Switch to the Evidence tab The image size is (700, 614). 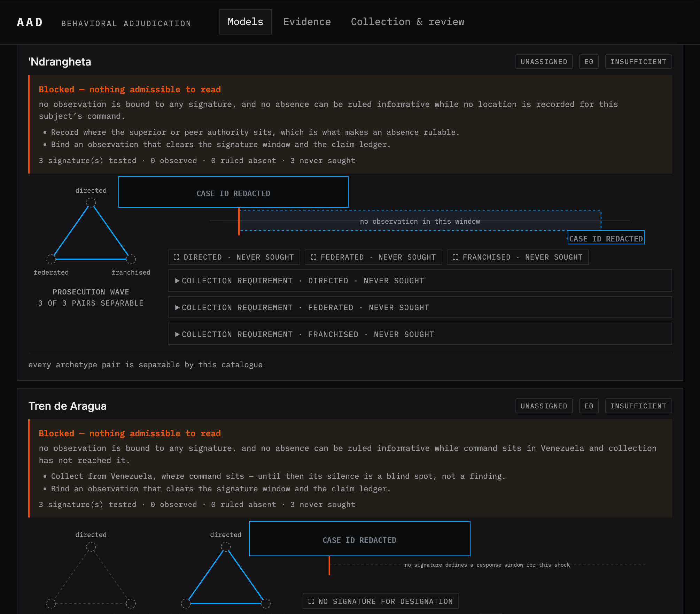tap(307, 22)
